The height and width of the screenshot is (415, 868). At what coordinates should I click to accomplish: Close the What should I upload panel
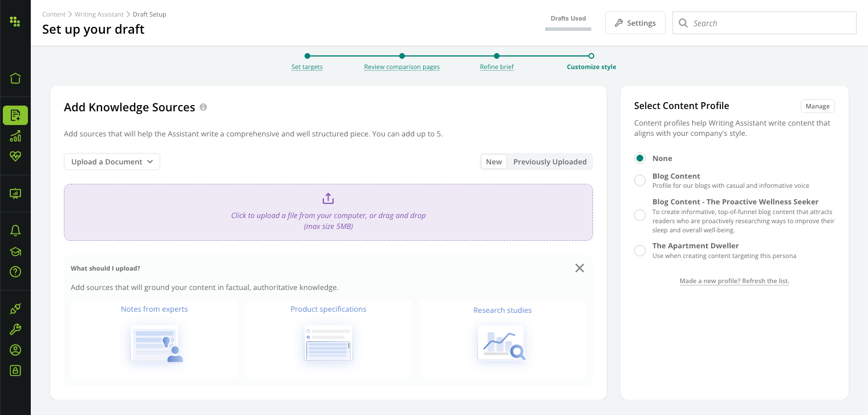tap(579, 268)
